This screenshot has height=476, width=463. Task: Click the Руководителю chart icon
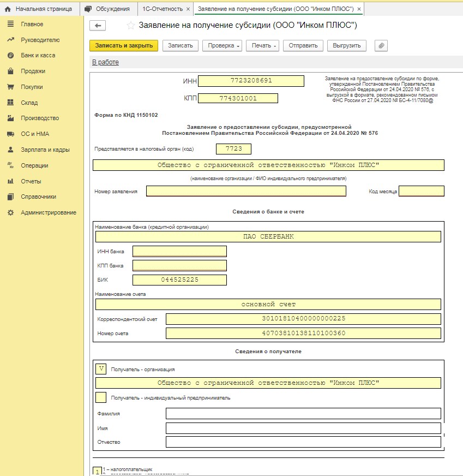pyautogui.click(x=10, y=40)
